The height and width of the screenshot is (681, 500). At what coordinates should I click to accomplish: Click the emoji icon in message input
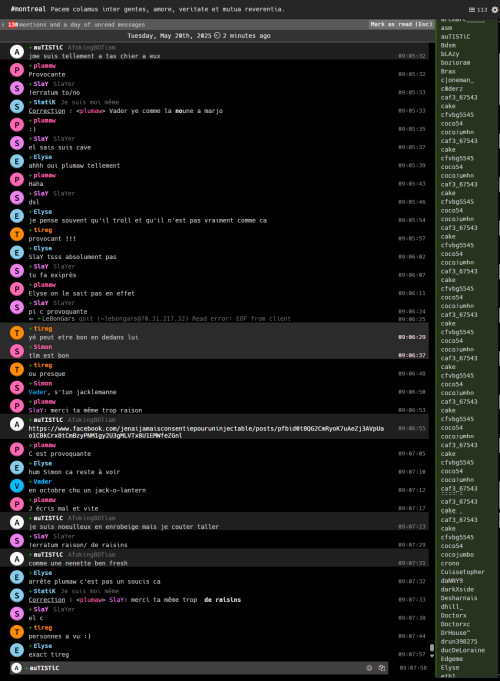click(x=369, y=668)
